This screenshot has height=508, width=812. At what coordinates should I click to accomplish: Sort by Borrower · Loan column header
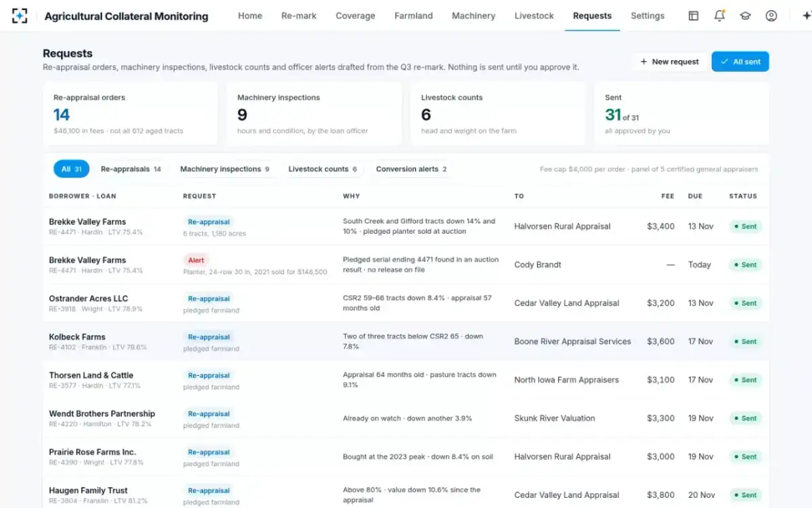(82, 196)
